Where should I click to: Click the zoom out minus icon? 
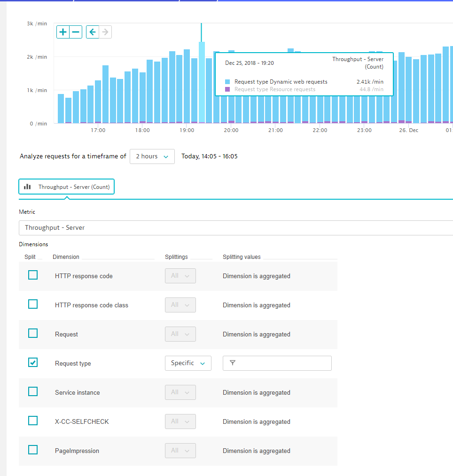point(76,32)
